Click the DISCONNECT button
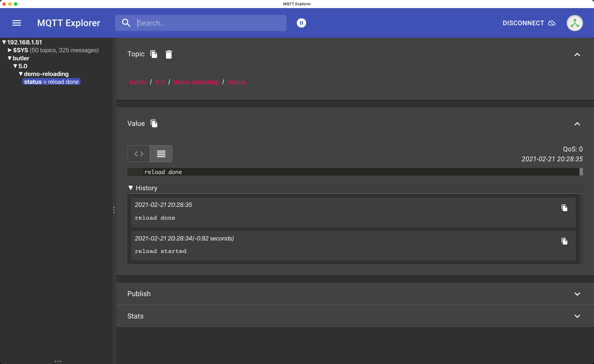Screen dimensions: 594x364 (529, 23)
